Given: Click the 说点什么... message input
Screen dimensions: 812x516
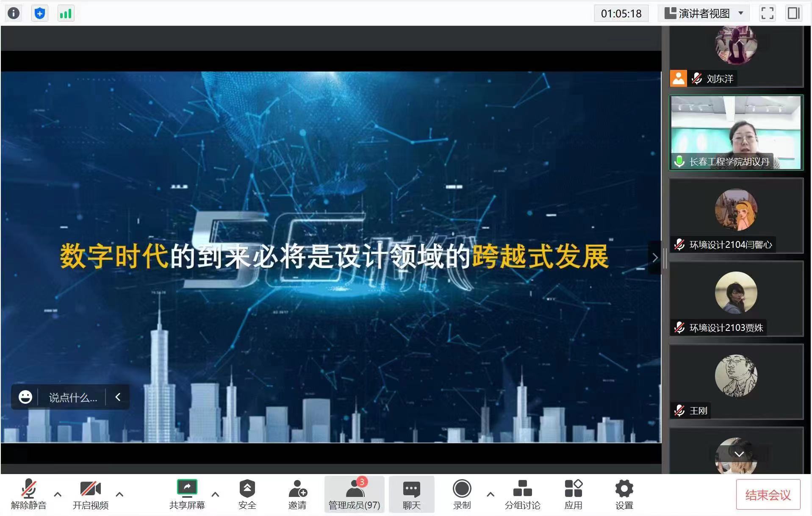Looking at the screenshot, I should (73, 397).
